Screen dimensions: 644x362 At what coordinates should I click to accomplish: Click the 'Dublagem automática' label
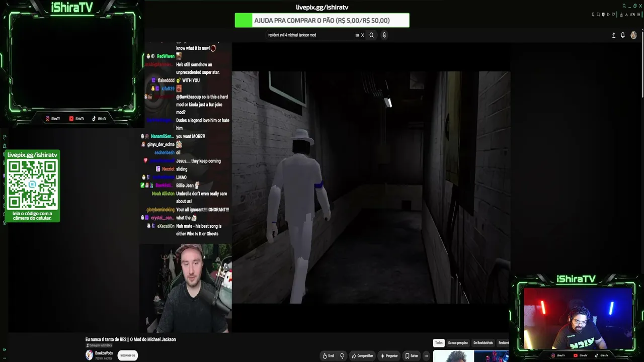[100, 345]
